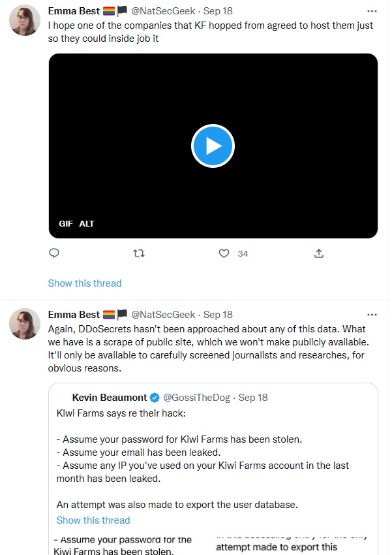Open more options on first Emma Best tweet
392x555 pixels.
click(372, 11)
